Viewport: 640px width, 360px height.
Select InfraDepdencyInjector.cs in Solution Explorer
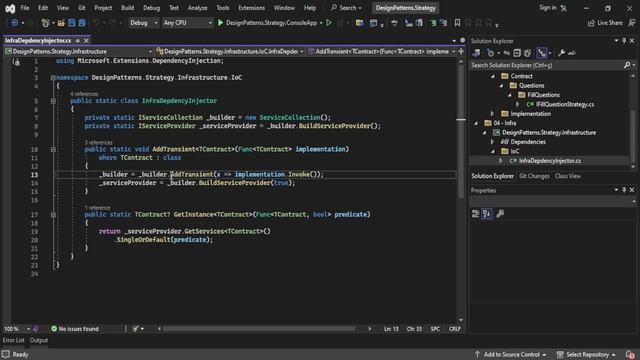pyautogui.click(x=549, y=161)
